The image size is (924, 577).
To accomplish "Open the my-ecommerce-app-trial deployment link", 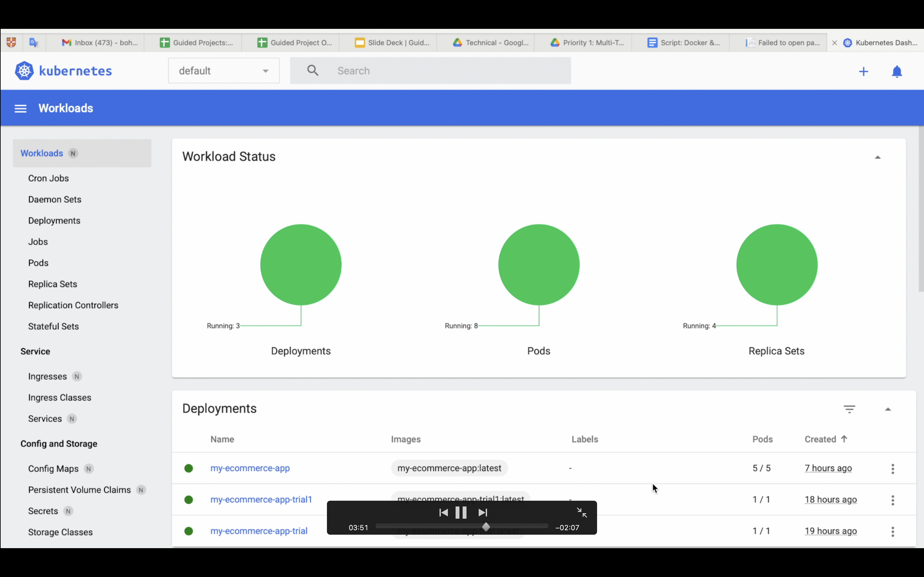I will [259, 531].
